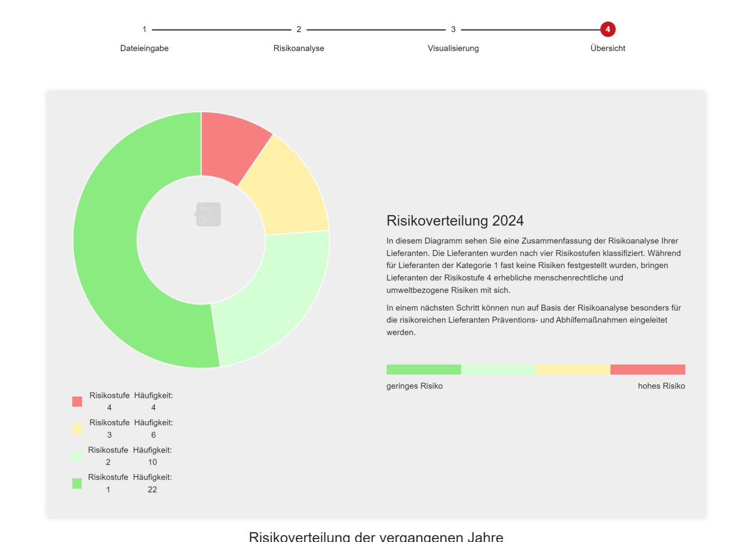Viewport: 756px width, 542px height.
Task: Click the Risikoanalyse step label
Action: [299, 48]
